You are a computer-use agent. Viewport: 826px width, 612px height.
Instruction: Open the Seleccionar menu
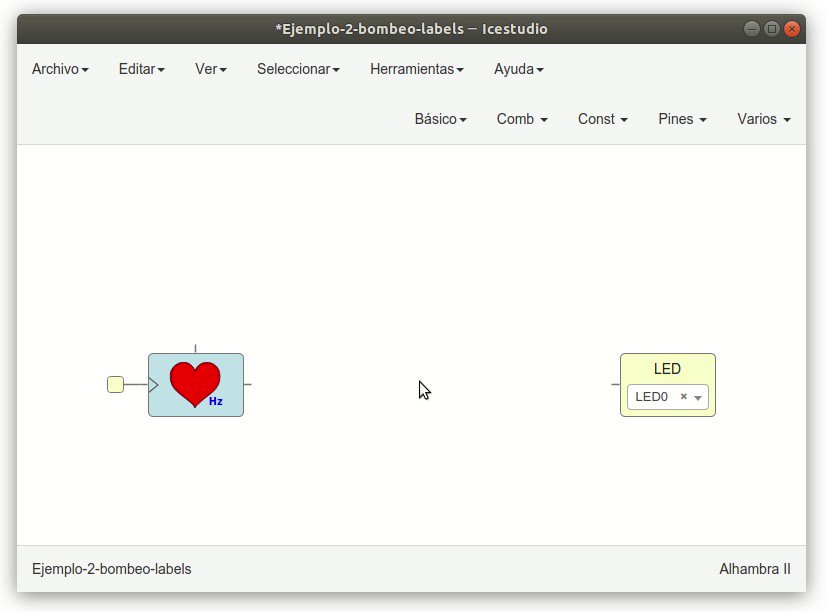pyautogui.click(x=298, y=69)
